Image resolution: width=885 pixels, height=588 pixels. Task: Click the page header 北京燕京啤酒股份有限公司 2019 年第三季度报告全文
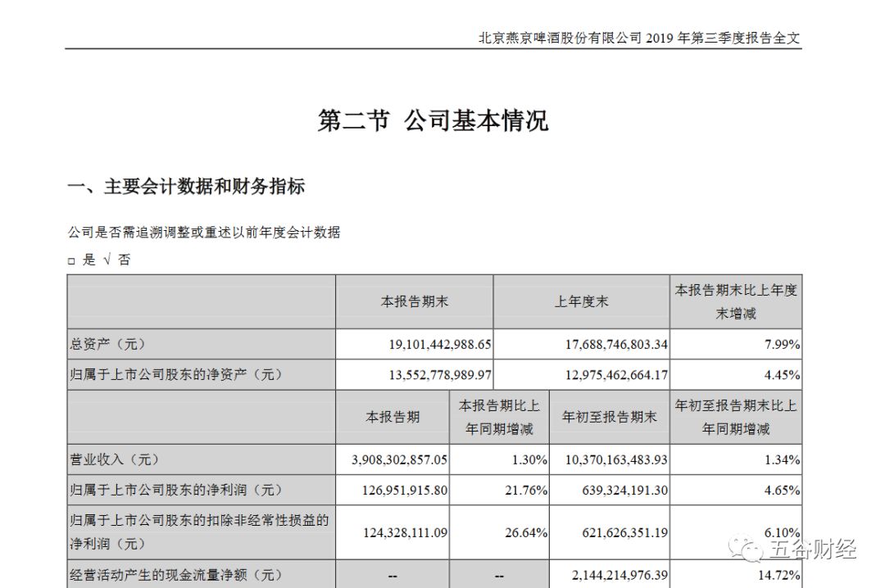point(639,38)
